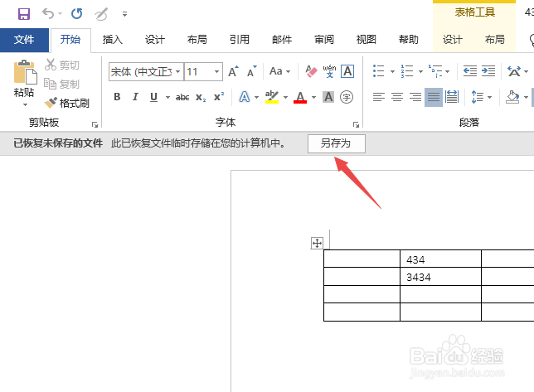Open the underline style dropdown arrow
Viewport: 534px width, 392px height.
coord(167,98)
